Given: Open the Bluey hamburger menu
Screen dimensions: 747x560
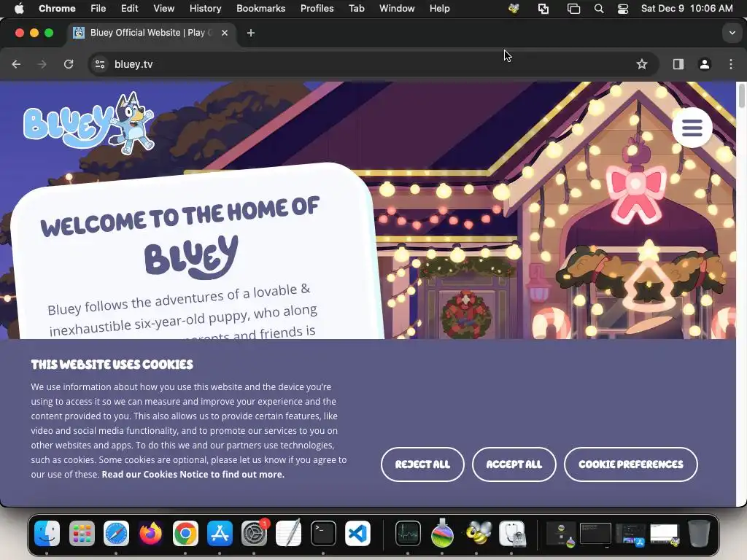Looking at the screenshot, I should (x=692, y=128).
